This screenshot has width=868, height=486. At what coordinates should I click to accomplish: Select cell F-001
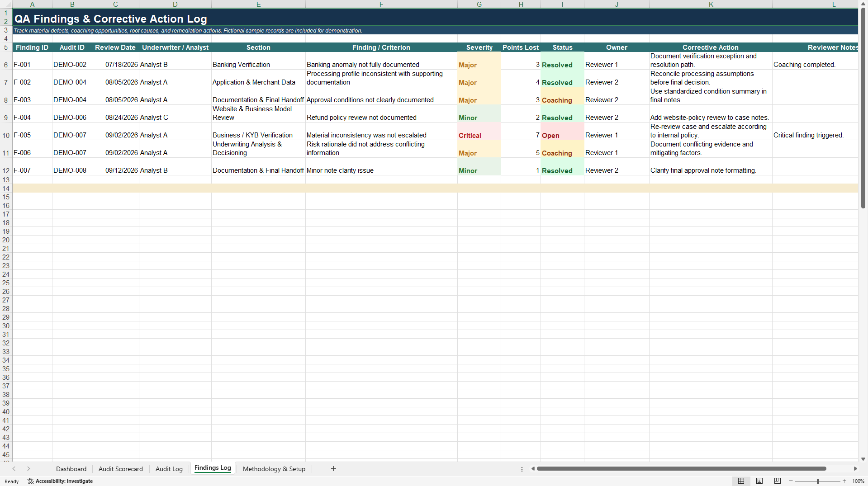(32, 61)
